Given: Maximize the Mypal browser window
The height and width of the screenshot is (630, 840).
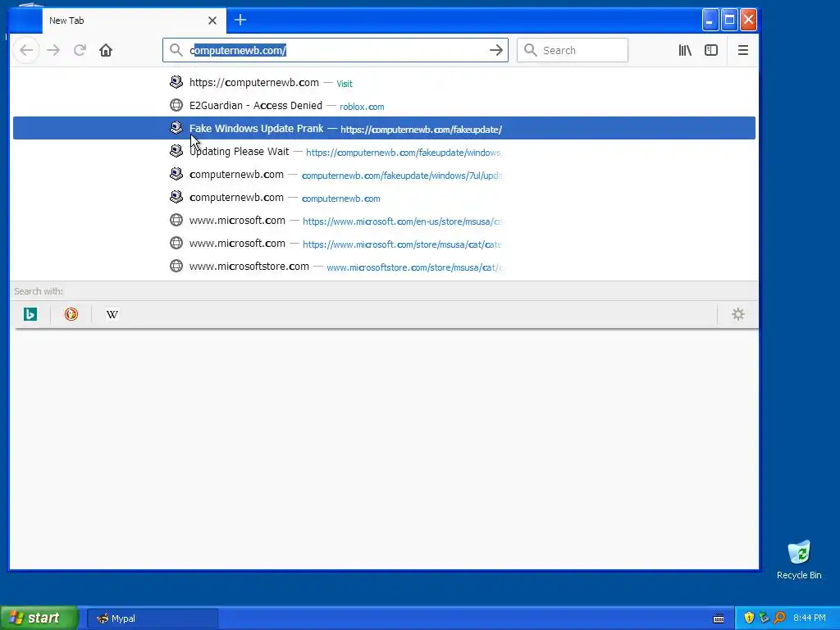Looking at the screenshot, I should pos(729,21).
